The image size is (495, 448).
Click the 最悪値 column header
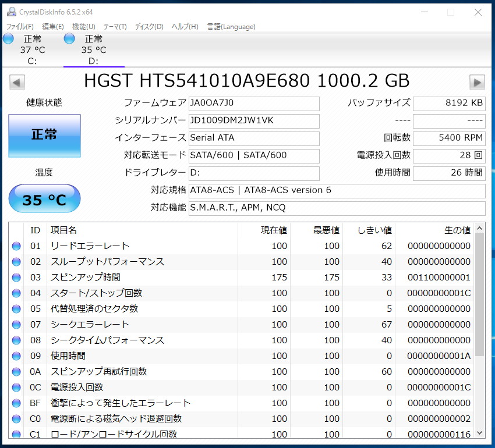316,230
